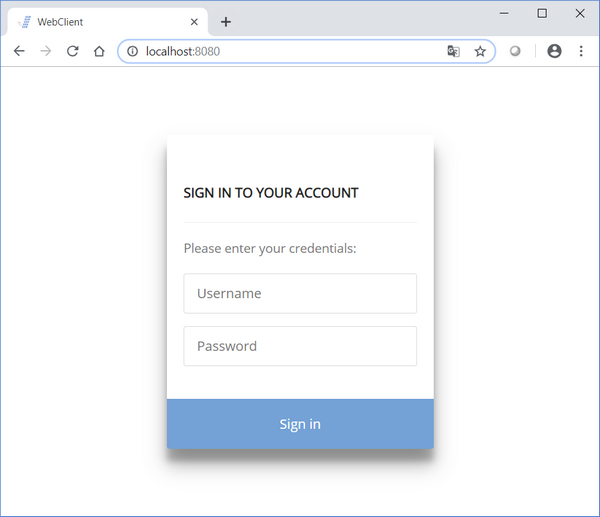Open the Chrome three-dot menu
This screenshot has height=517, width=600.
tap(581, 51)
